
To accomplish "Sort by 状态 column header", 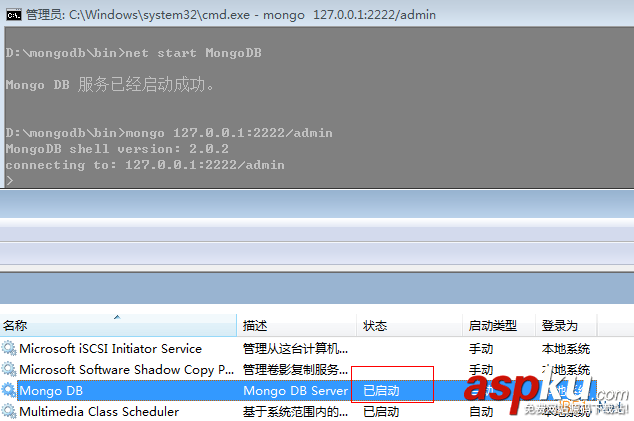I will [410, 325].
